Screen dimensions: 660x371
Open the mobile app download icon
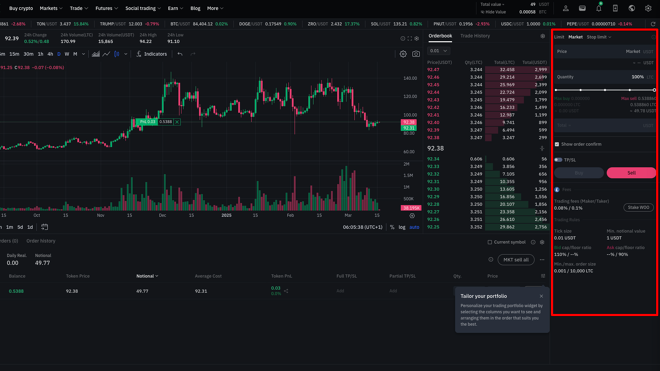coord(615,8)
